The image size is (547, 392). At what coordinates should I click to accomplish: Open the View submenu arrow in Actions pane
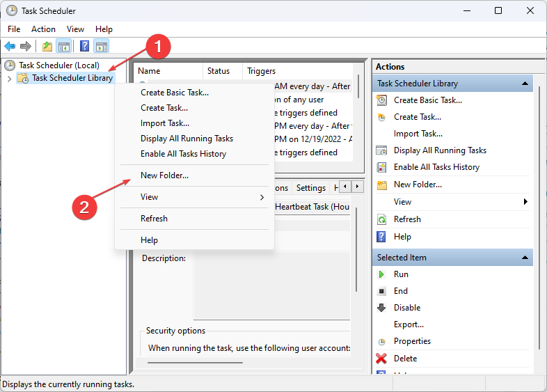[525, 202]
